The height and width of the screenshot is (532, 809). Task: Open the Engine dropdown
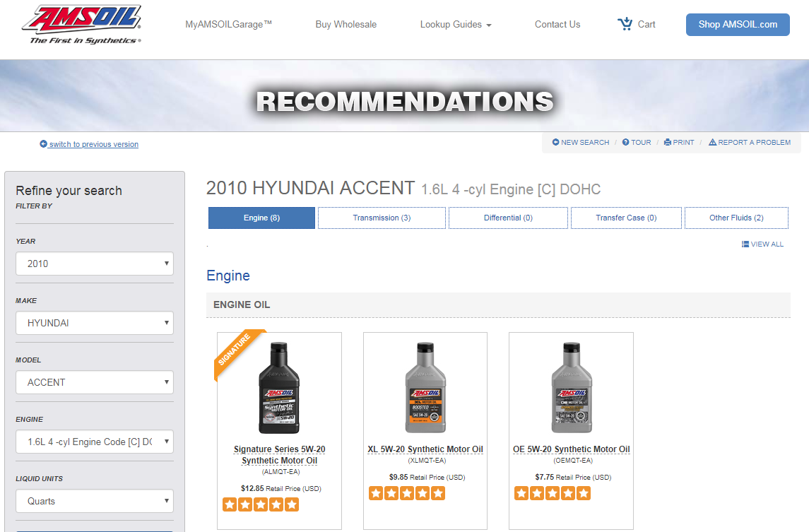[95, 442]
